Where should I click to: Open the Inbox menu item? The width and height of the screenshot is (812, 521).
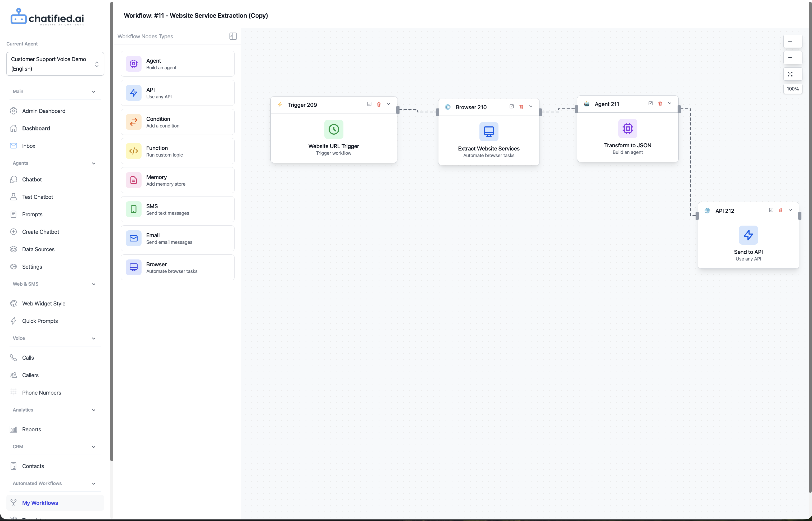coord(28,146)
